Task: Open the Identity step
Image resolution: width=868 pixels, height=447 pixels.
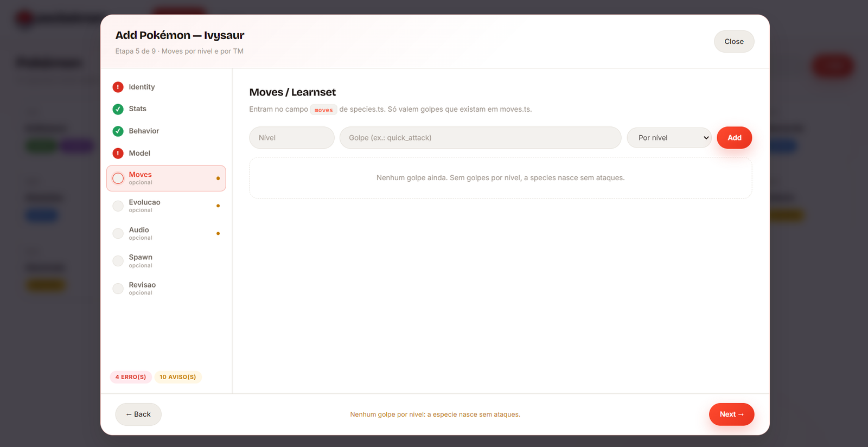Action: pos(166,87)
